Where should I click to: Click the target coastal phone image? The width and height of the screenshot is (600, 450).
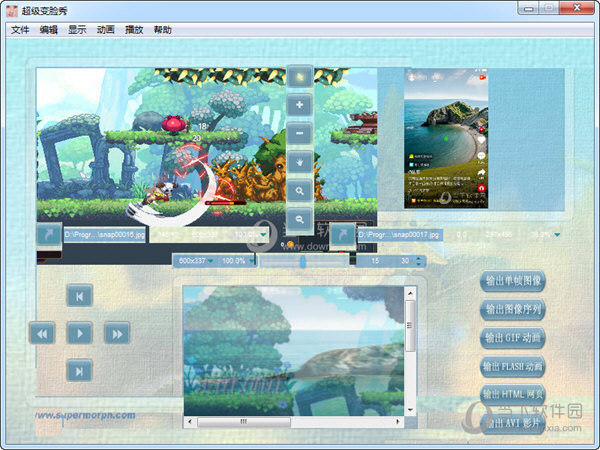click(446, 139)
